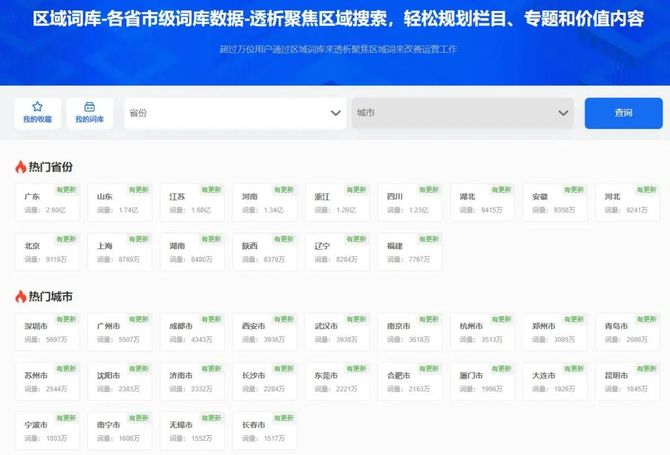Open the 河北 province card
Viewport: 670px width, 455px height.
[x=628, y=203]
